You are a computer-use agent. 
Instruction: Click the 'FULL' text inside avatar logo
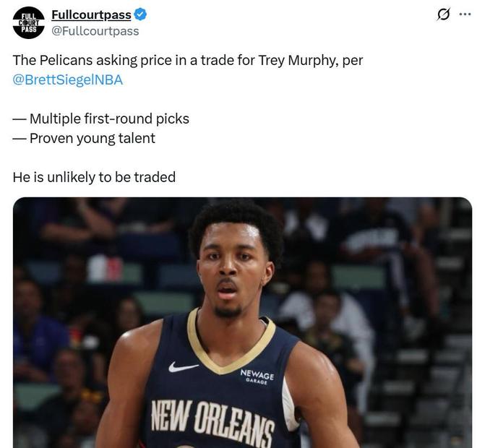click(x=29, y=16)
